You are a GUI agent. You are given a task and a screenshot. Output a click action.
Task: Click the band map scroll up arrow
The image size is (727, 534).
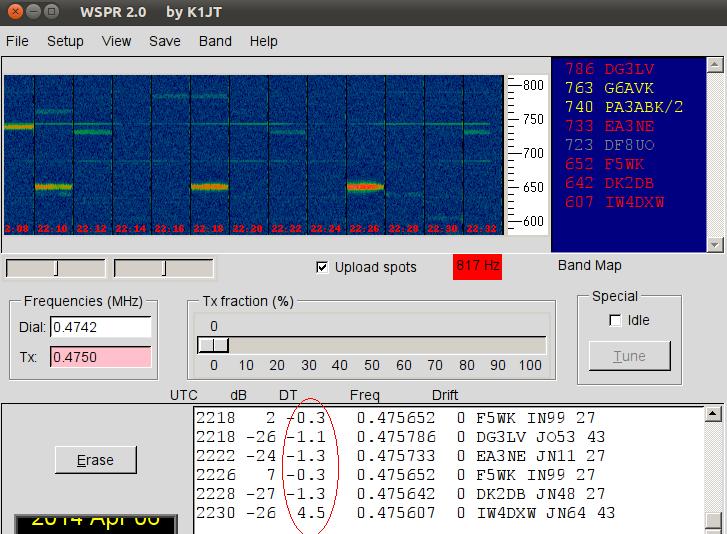coord(714,65)
